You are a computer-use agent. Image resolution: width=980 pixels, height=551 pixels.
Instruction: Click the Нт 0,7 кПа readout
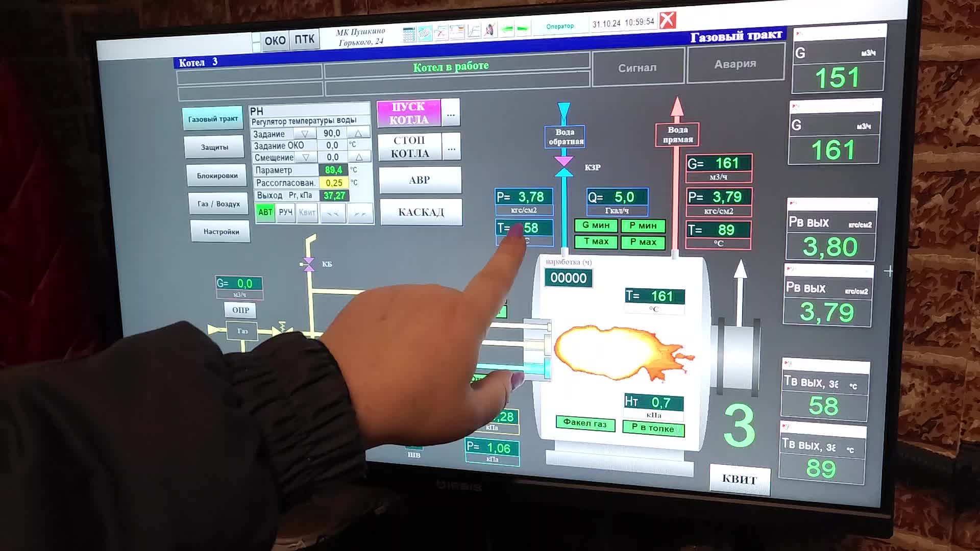(x=654, y=406)
